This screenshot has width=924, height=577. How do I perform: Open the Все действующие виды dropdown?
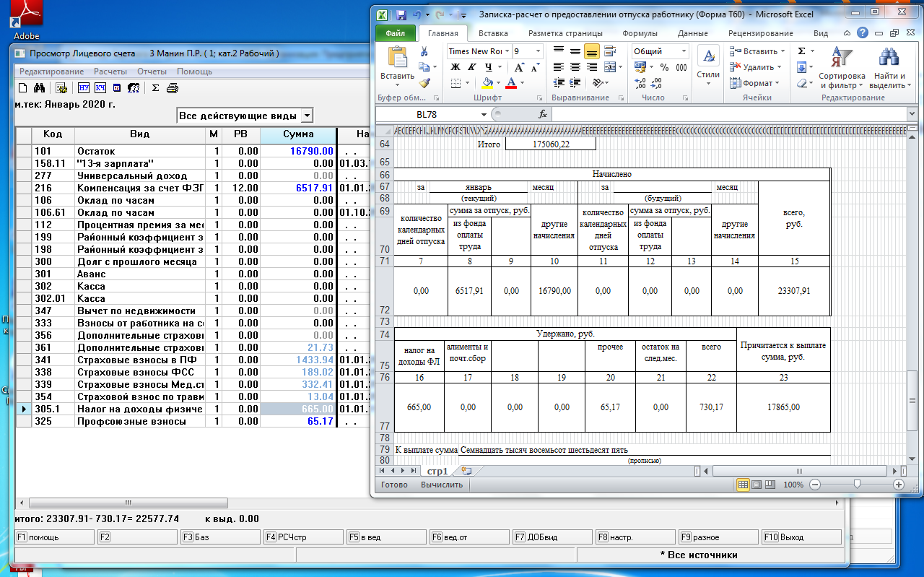click(308, 116)
